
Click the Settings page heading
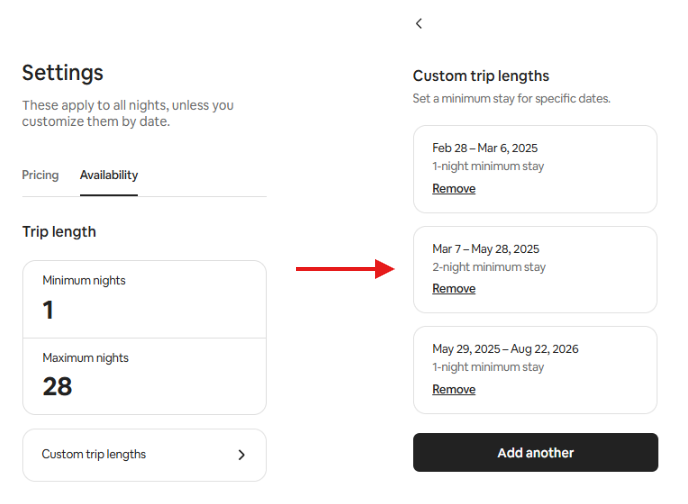pos(63,72)
